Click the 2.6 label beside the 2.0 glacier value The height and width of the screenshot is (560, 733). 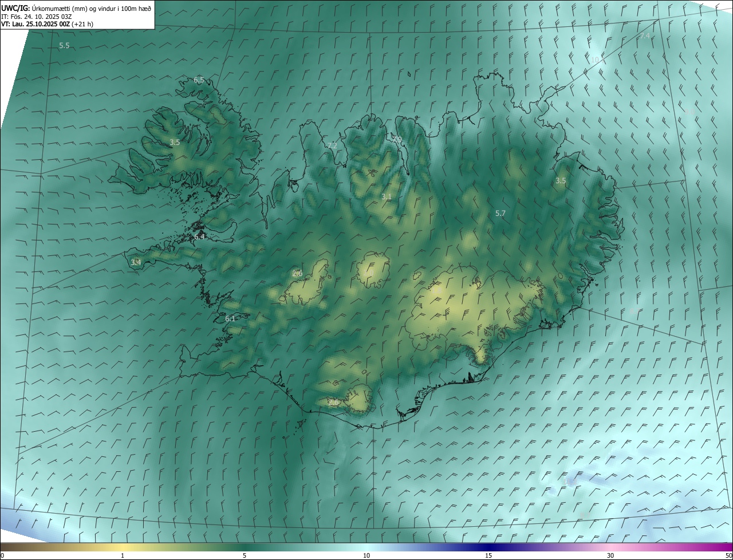coord(297,274)
